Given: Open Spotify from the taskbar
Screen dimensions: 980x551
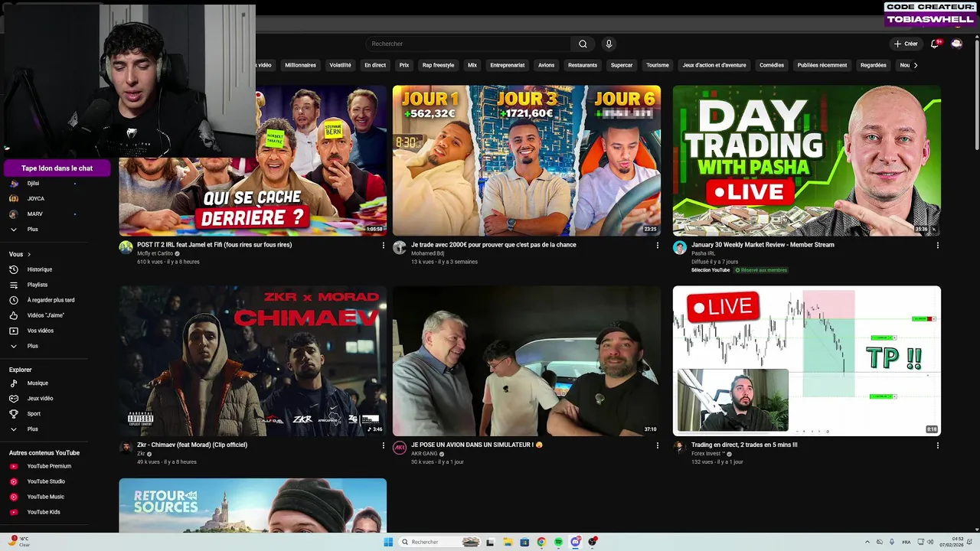Looking at the screenshot, I should coord(558,542).
